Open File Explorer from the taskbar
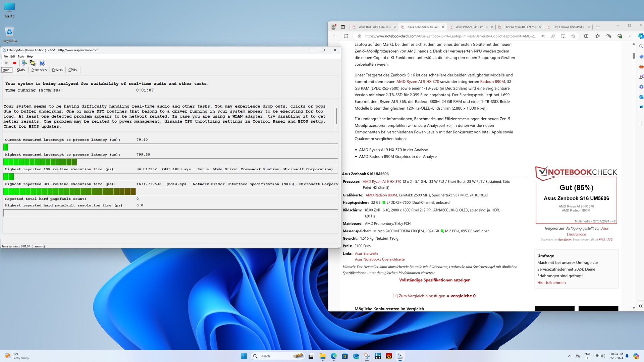Viewport: 644px width, 362px height. click(x=322, y=356)
